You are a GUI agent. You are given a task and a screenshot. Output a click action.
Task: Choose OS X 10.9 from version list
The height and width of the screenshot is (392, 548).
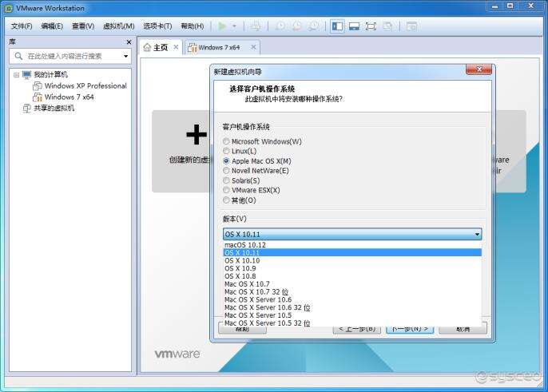pyautogui.click(x=352, y=268)
